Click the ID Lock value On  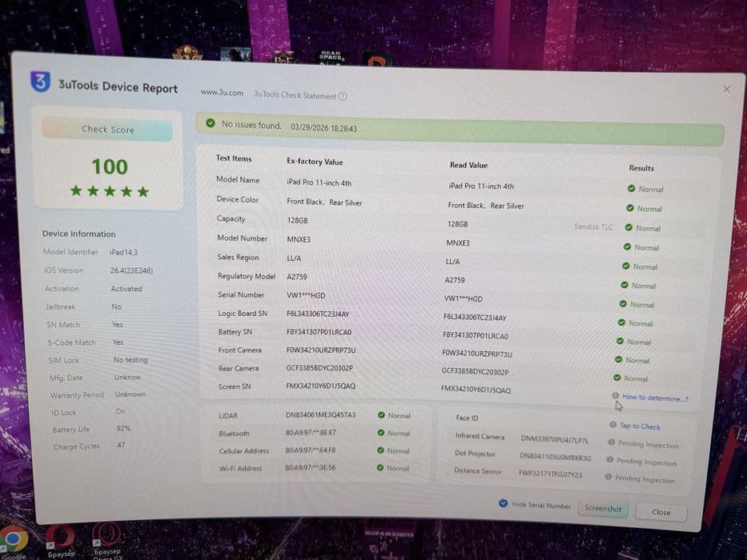click(x=121, y=411)
